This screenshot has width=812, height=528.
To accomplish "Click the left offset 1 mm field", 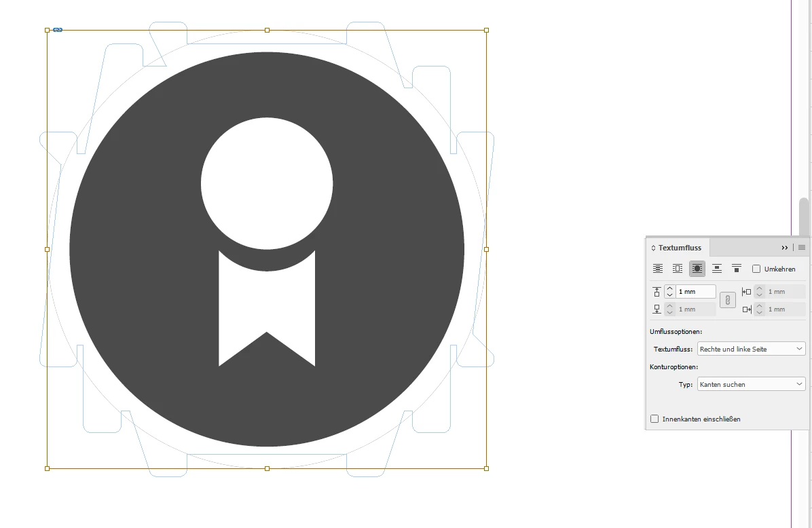I will [x=785, y=291].
